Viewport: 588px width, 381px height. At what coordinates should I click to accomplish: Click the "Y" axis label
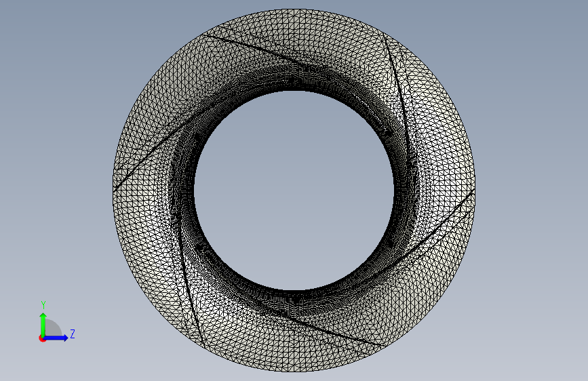pos(43,305)
